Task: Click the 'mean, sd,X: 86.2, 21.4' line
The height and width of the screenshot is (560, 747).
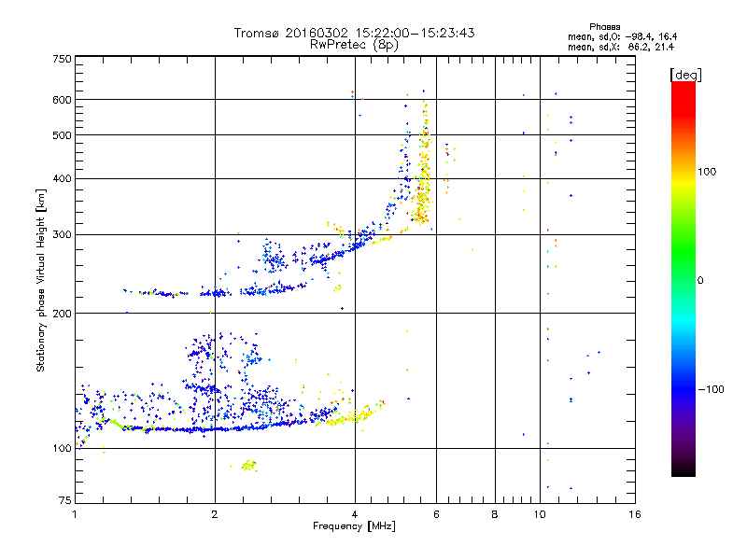Action: [x=621, y=47]
